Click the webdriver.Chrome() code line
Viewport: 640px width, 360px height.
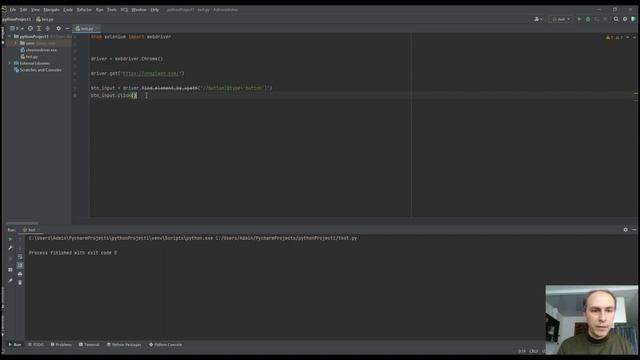click(x=127, y=59)
